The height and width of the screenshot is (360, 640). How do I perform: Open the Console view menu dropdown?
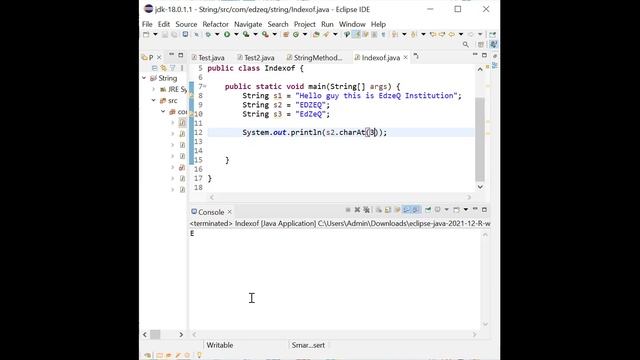click(x=466, y=210)
